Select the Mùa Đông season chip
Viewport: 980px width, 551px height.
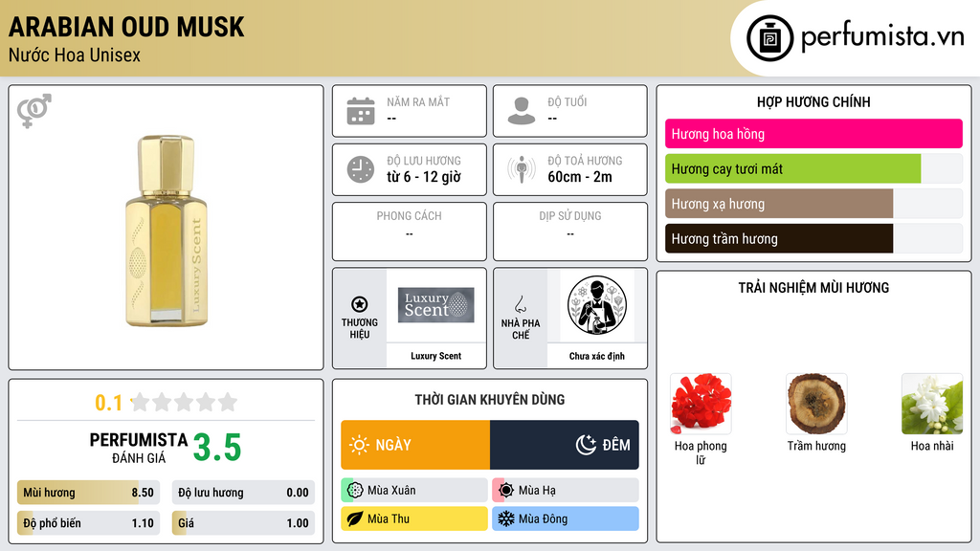[x=566, y=518]
